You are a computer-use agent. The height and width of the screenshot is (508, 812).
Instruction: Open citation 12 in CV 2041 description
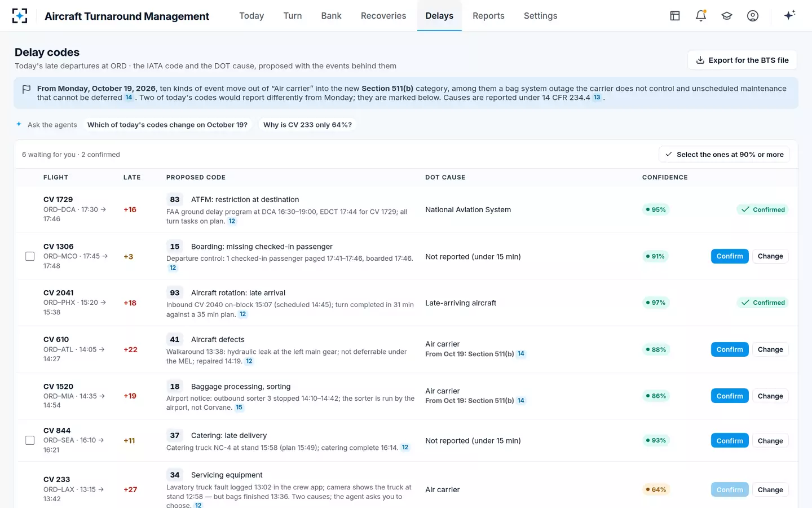[242, 314]
